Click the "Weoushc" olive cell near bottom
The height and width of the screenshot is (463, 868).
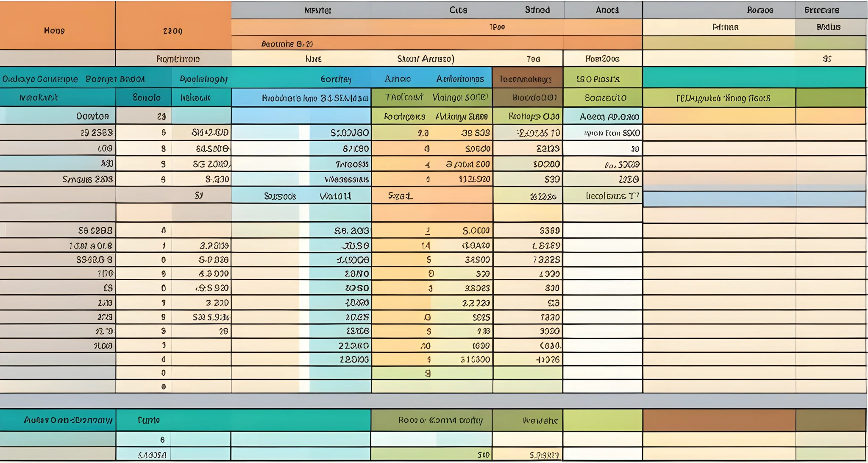(x=528, y=420)
